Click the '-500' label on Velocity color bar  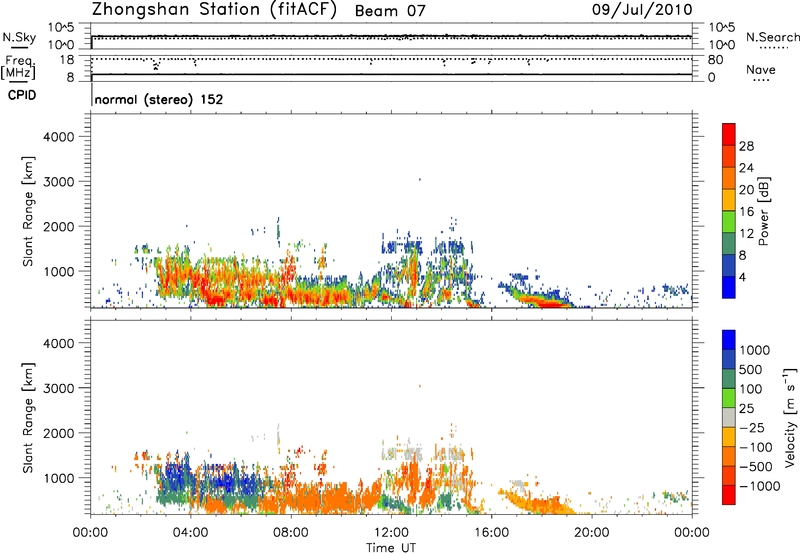(x=756, y=466)
